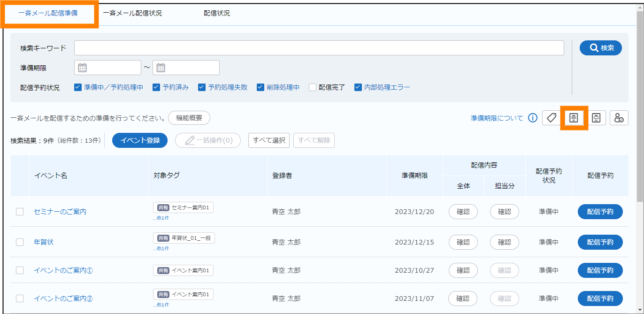Click the イベント登録 button
This screenshot has width=644, height=314.
tap(140, 140)
